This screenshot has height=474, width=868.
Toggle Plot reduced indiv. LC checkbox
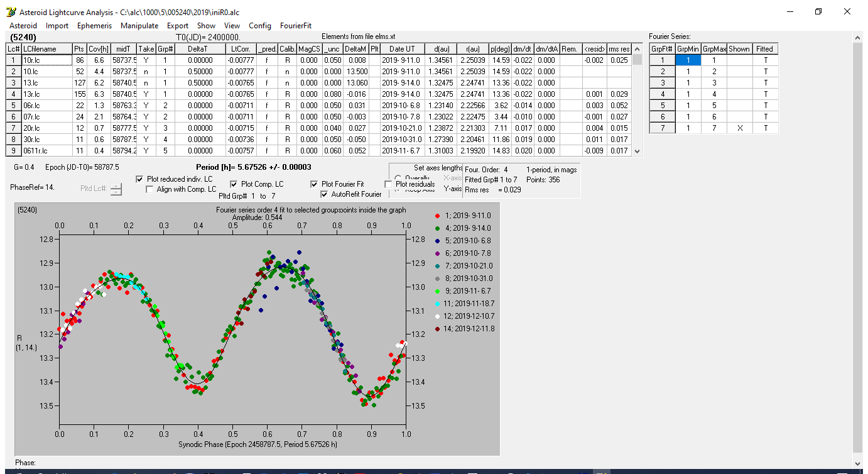point(140,179)
